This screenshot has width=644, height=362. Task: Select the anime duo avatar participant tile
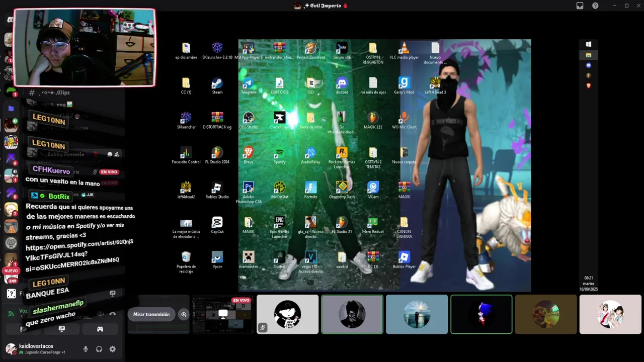[x=610, y=314]
